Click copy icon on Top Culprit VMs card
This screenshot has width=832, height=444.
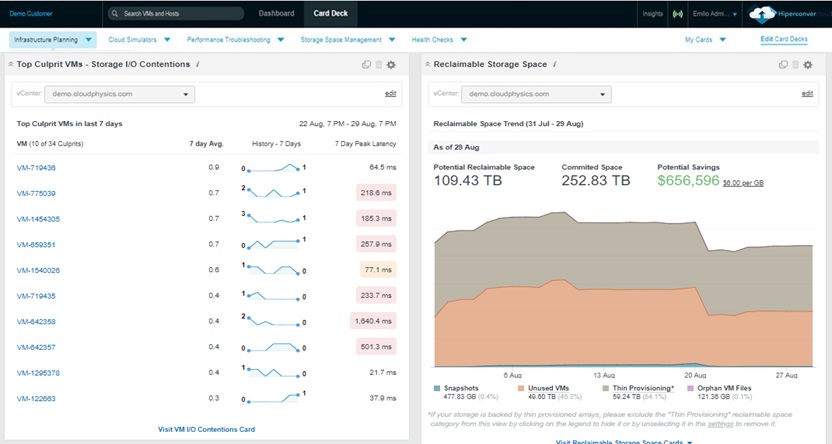tap(366, 65)
